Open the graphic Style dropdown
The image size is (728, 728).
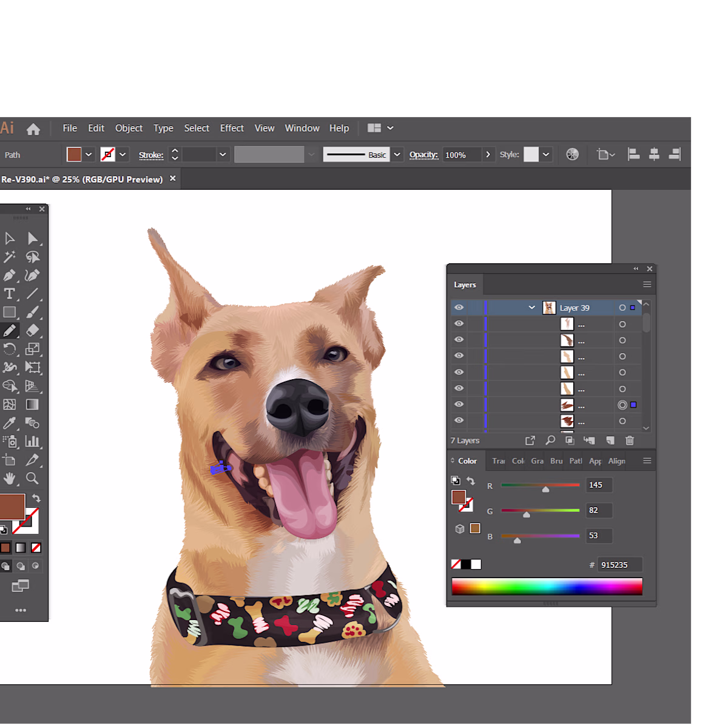(x=546, y=155)
